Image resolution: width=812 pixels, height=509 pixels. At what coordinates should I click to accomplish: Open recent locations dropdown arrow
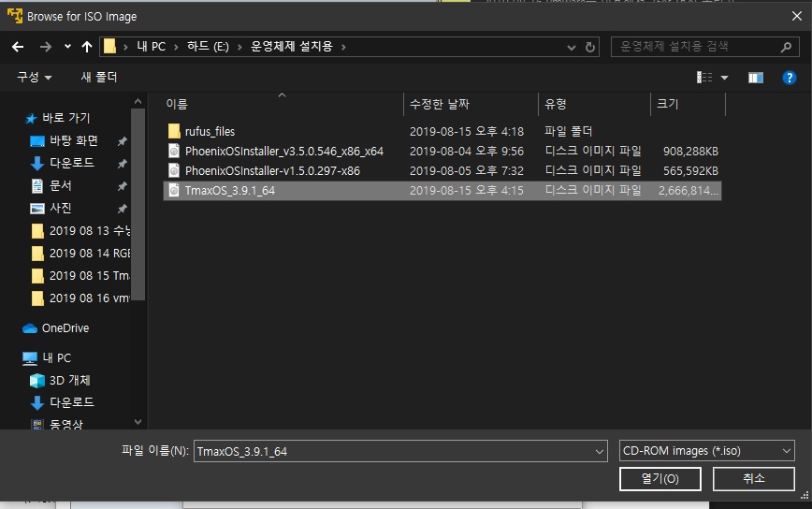(x=67, y=47)
